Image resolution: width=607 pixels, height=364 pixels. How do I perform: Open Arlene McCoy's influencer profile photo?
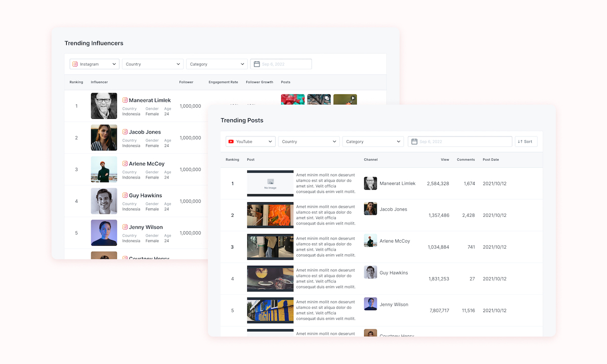pyautogui.click(x=104, y=169)
